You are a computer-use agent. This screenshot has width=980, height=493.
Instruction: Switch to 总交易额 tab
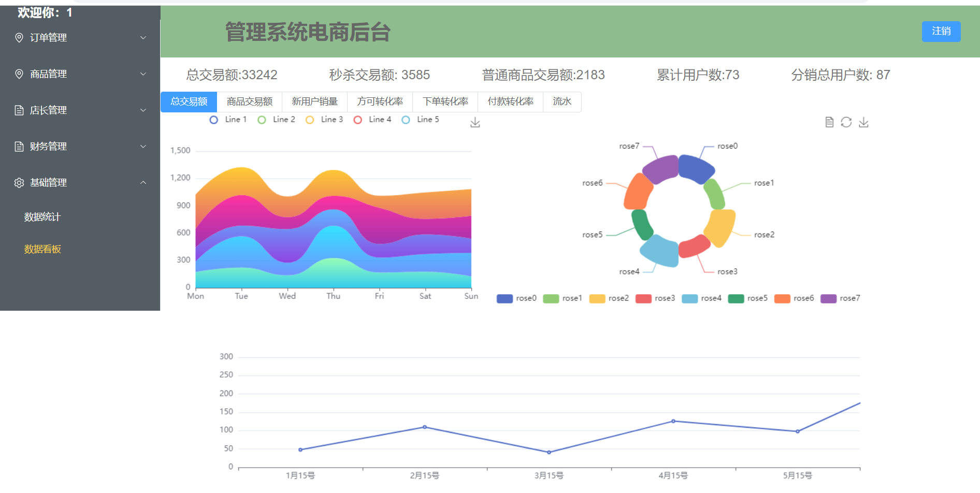click(x=189, y=102)
